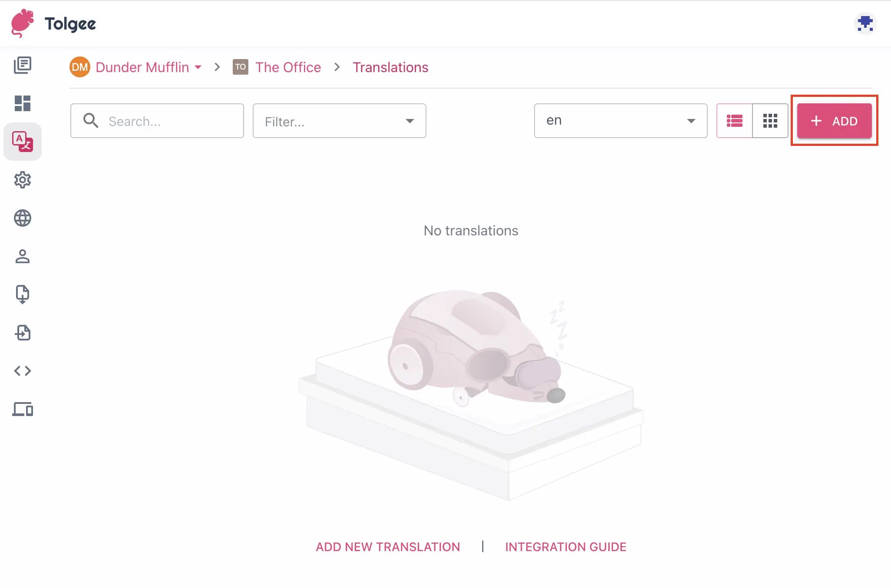
Task: Click ADD NEW TRANSLATION link
Action: [387, 547]
